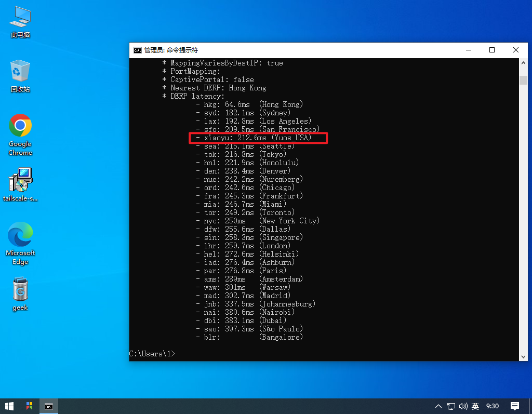Viewport: 532px width, 414px height.
Task: Click the 'MappingVariesByDestIP: true' line
Action: click(222, 63)
